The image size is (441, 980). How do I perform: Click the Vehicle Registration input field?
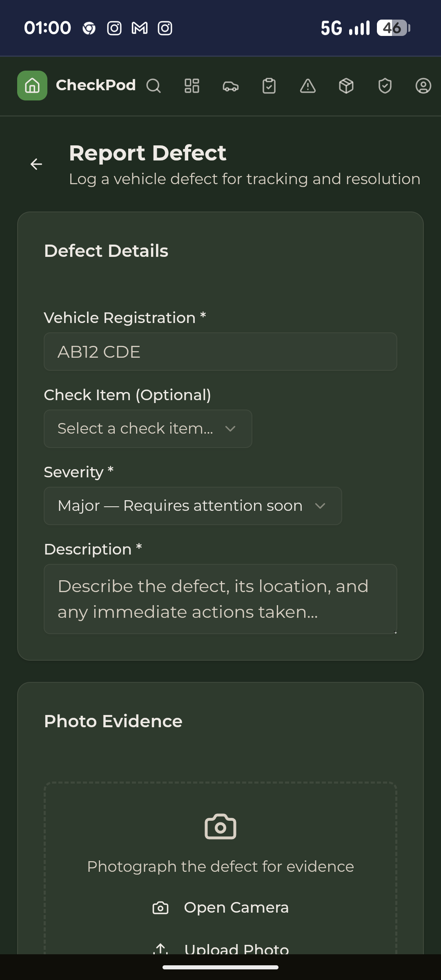(220, 352)
